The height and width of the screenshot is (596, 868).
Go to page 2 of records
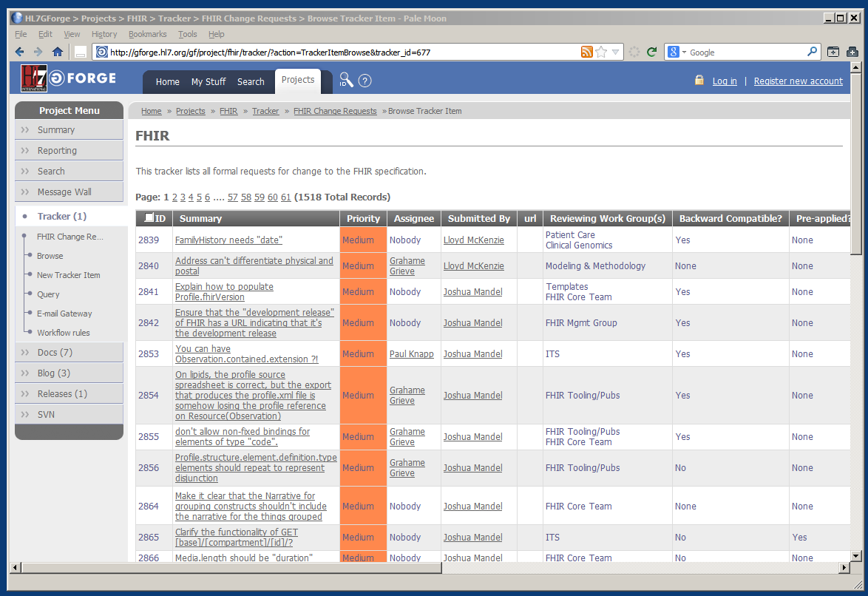click(174, 197)
